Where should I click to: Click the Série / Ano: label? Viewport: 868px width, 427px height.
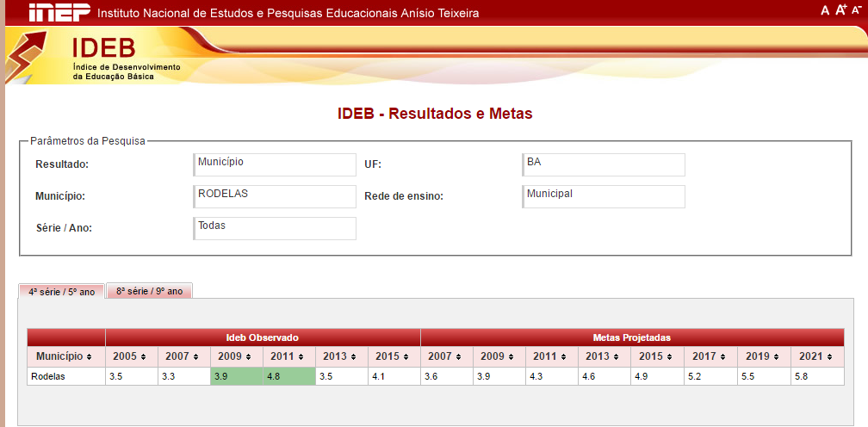click(x=64, y=227)
